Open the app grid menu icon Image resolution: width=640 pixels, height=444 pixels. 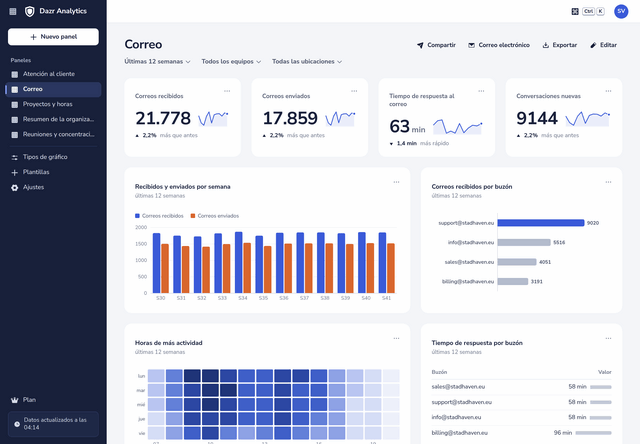pyautogui.click(x=13, y=11)
